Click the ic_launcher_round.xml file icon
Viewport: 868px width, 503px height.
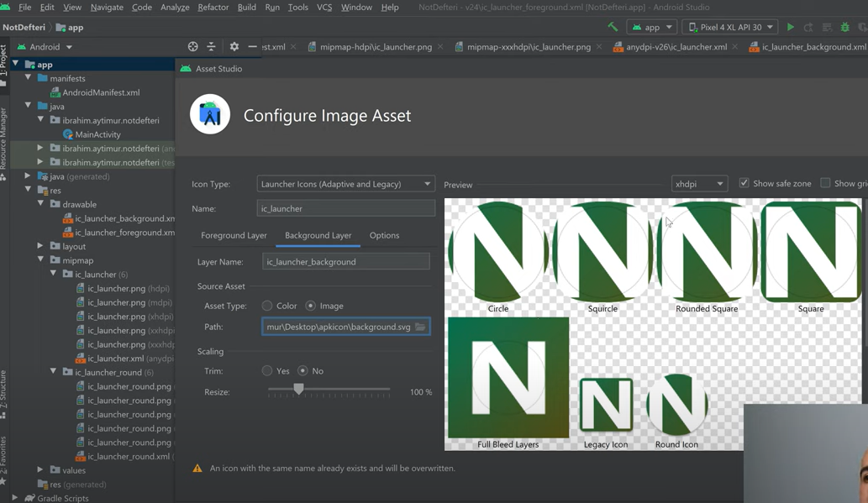click(x=81, y=457)
